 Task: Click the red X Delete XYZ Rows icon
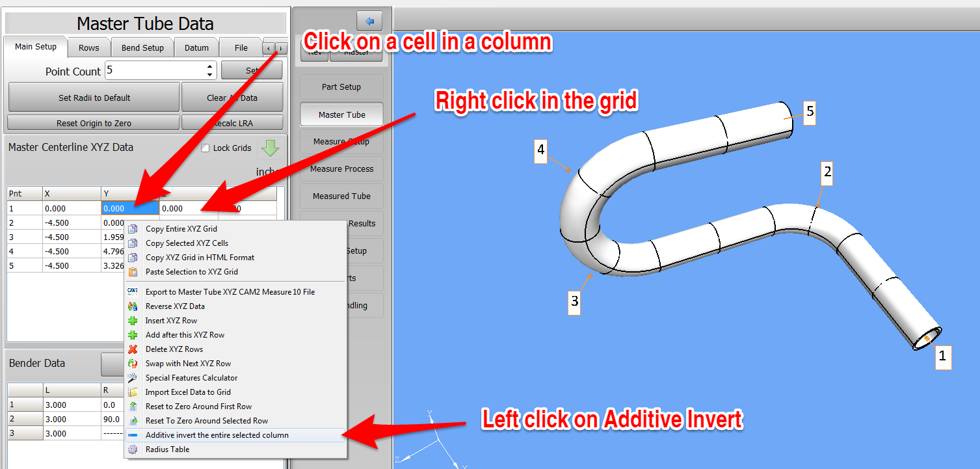pos(133,349)
